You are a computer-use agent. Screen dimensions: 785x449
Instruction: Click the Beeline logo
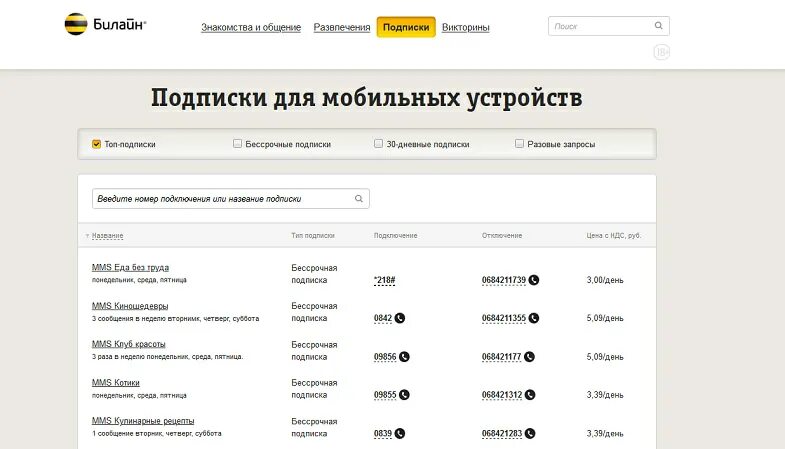[x=105, y=24]
